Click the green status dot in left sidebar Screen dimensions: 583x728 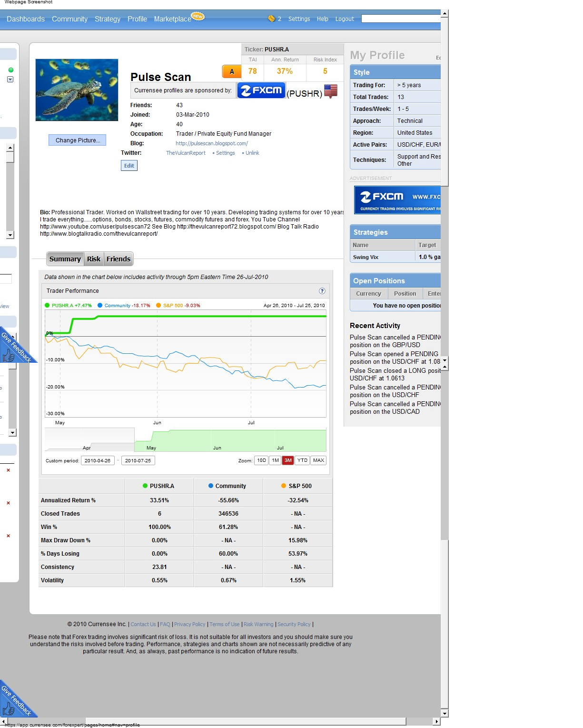click(11, 70)
